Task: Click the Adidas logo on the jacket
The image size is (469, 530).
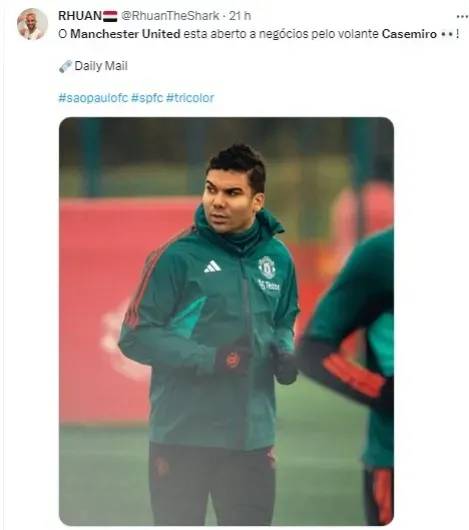Action: 212,267
